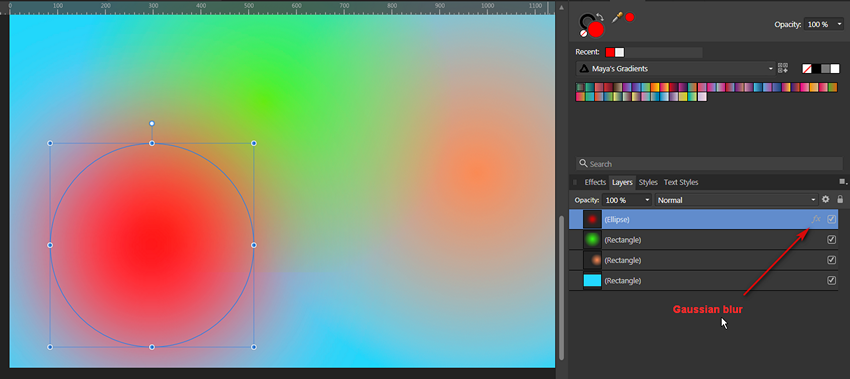Click the selection box right-middle handle
850x379 pixels.
(254, 245)
